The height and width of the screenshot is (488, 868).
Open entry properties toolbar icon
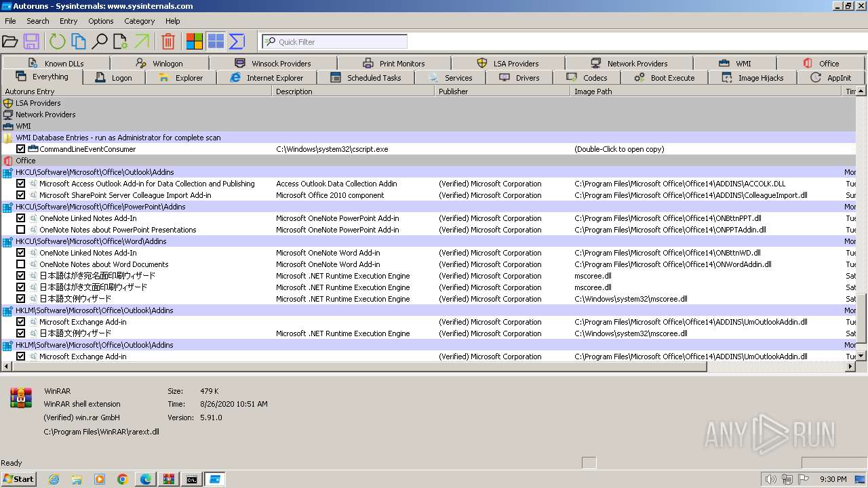point(121,41)
